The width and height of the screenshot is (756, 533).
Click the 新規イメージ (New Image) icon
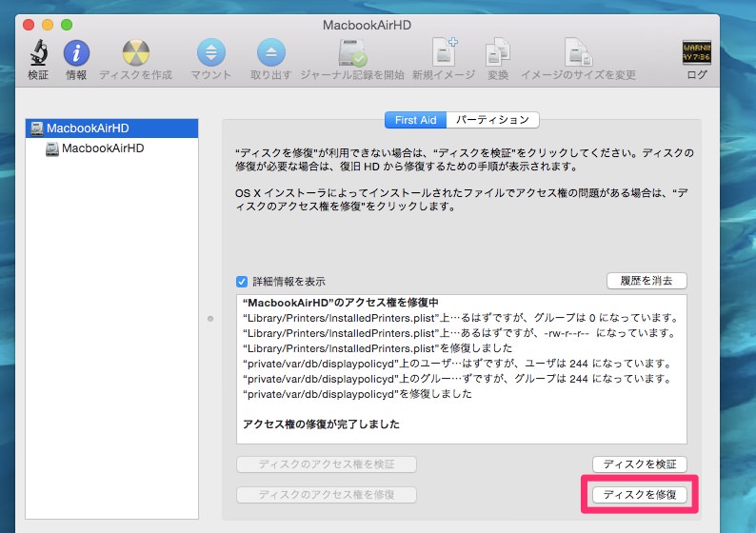click(444, 52)
